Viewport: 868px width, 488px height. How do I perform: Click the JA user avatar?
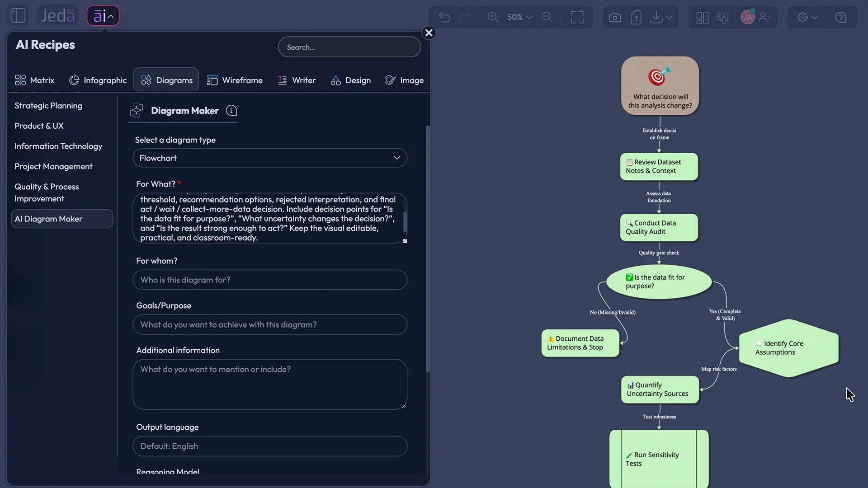tap(748, 17)
